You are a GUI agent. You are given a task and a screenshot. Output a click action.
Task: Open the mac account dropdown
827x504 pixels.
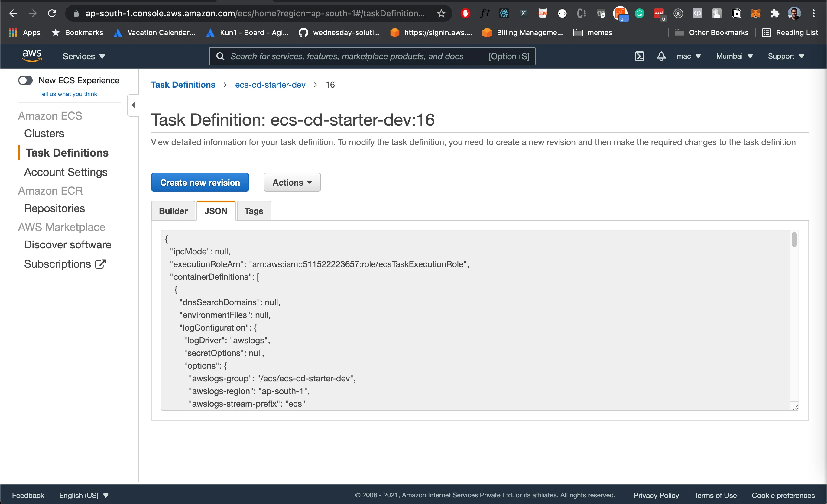(689, 56)
